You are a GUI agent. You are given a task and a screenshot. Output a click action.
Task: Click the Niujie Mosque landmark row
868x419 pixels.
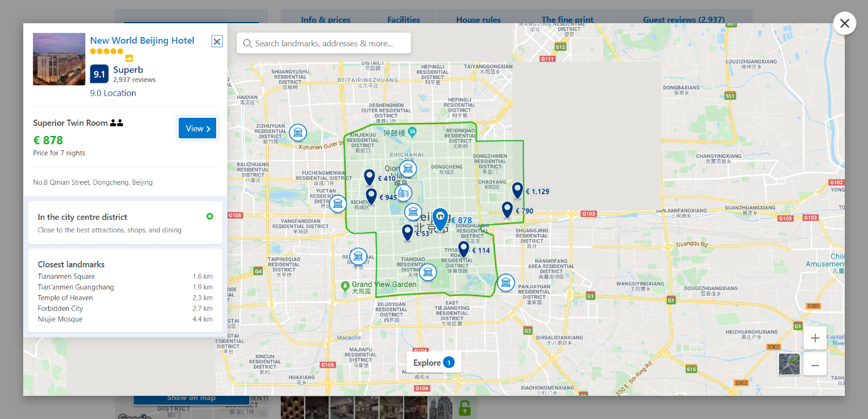125,319
